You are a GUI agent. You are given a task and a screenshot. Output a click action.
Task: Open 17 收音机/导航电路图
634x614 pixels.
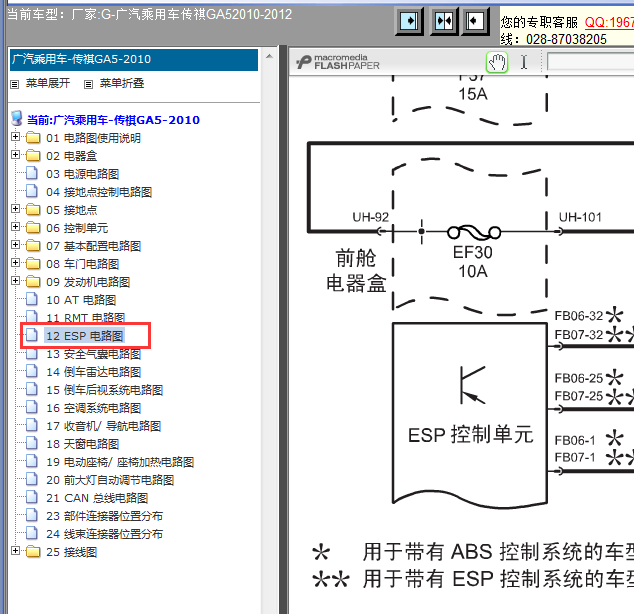pos(104,426)
